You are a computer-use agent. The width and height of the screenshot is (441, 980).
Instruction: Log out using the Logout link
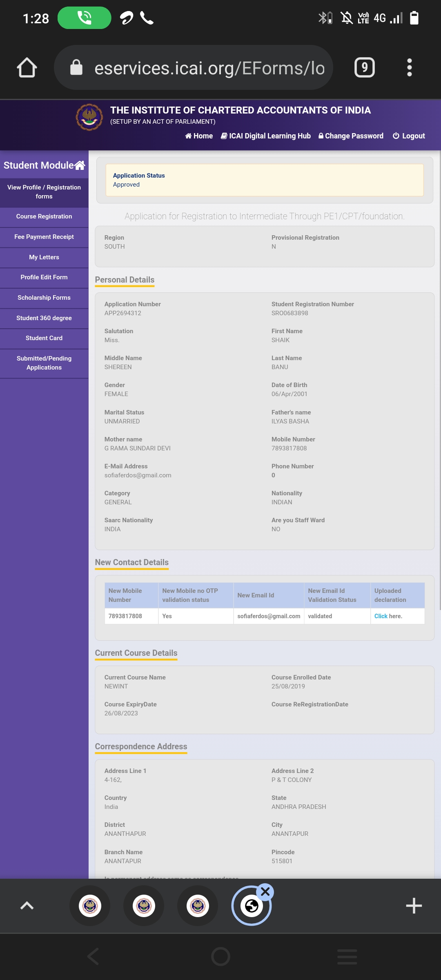(409, 136)
